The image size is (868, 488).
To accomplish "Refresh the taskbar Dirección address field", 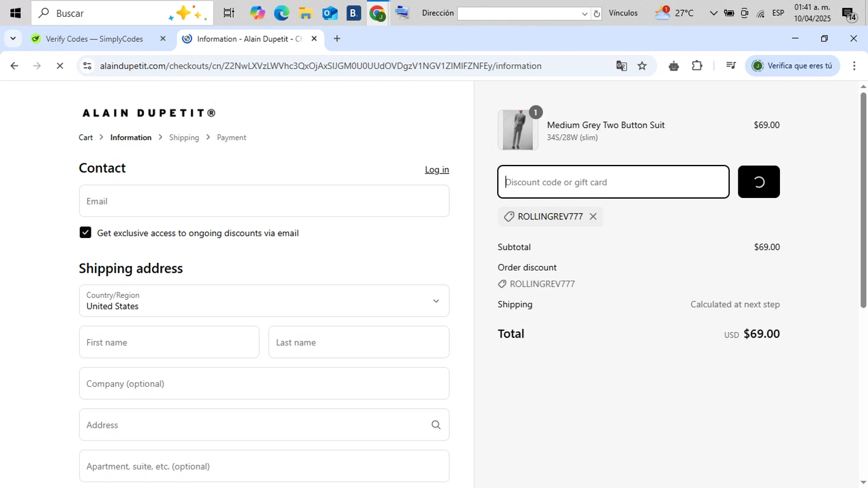I will click(x=597, y=13).
